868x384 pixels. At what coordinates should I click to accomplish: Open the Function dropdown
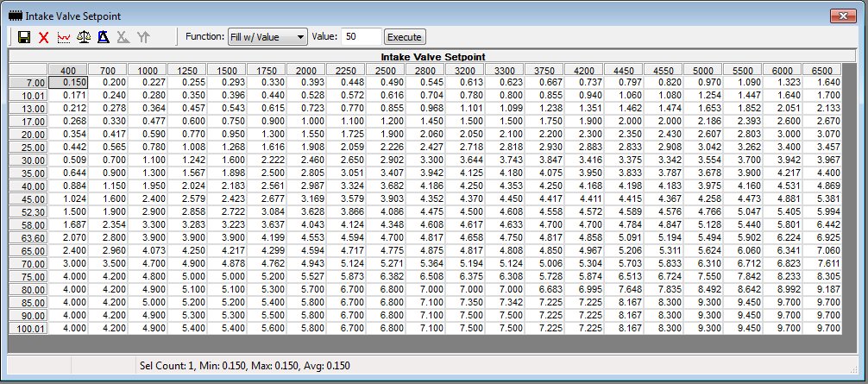[267, 37]
